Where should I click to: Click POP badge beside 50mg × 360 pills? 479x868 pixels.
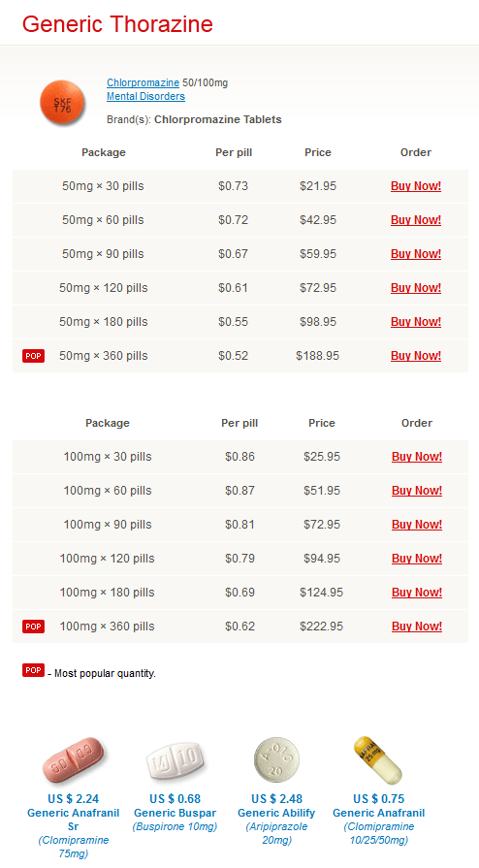[x=33, y=356]
